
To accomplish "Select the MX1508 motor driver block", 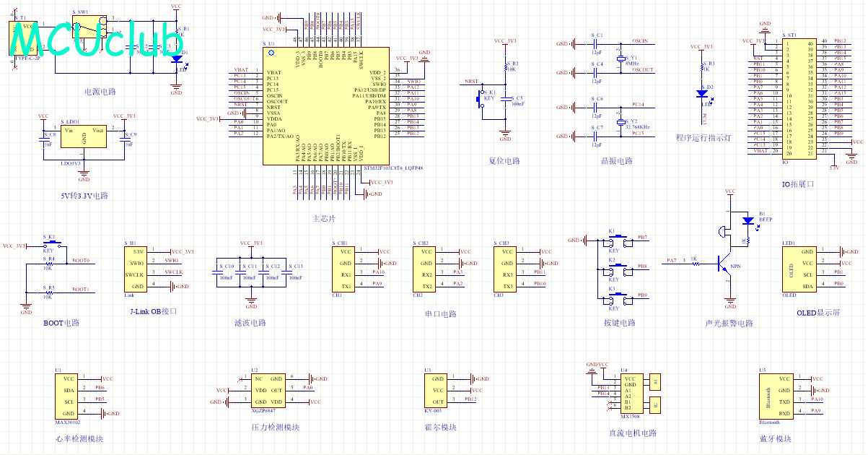I will coord(631,394).
